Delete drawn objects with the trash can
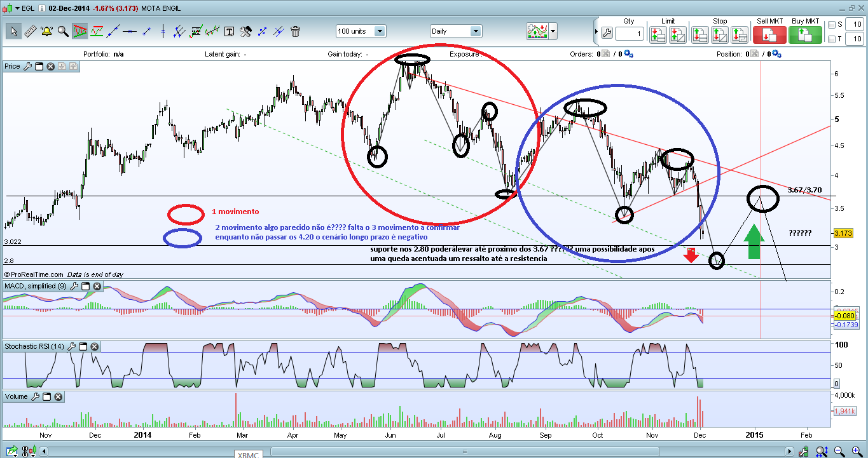 coord(295,31)
